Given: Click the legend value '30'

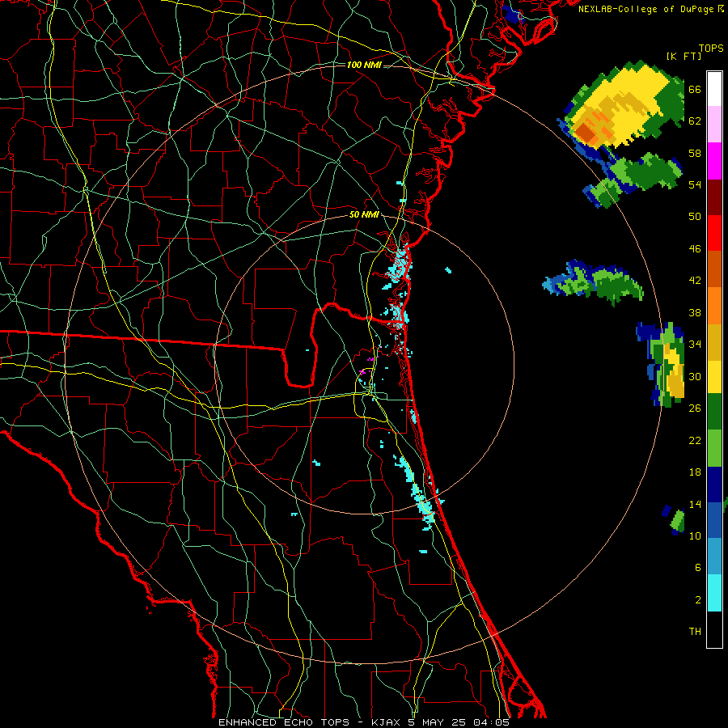Looking at the screenshot, I should 695,376.
